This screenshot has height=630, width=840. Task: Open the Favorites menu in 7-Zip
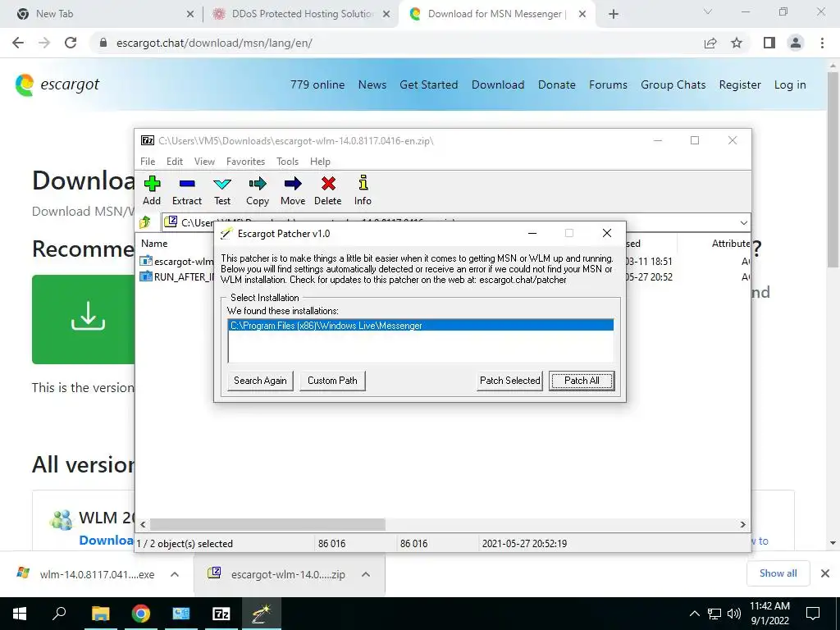point(245,162)
